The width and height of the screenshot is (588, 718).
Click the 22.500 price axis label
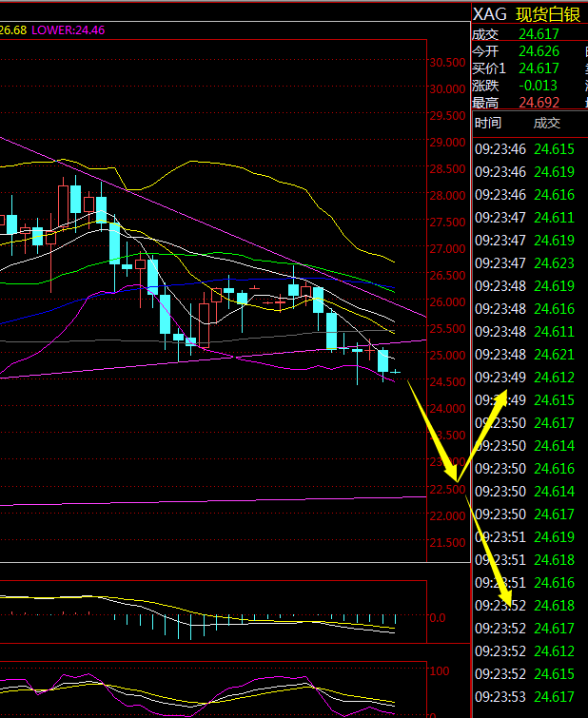click(447, 490)
